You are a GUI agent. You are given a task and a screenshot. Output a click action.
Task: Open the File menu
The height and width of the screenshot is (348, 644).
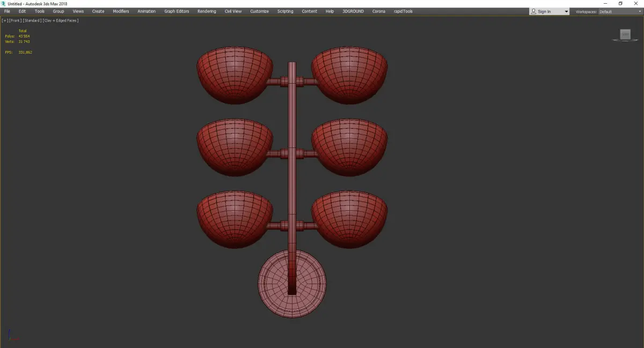(7, 11)
